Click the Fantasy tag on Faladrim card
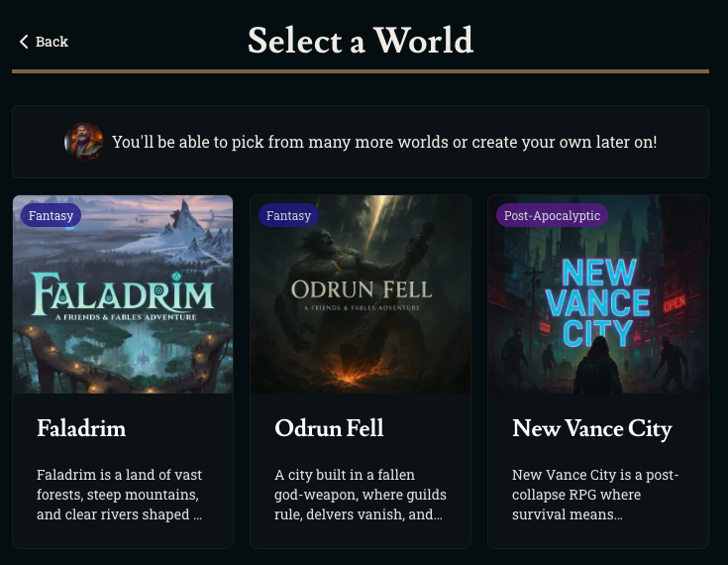Viewport: 728px width, 565px height. click(x=51, y=215)
